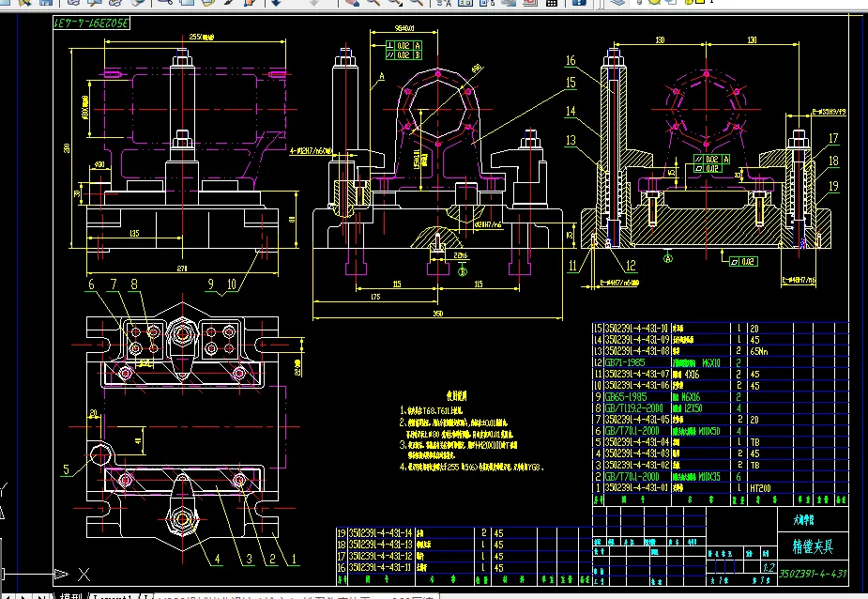This screenshot has width=868, height=599.
Task: Select the HT200 material cell in parts list
Action: (761, 488)
